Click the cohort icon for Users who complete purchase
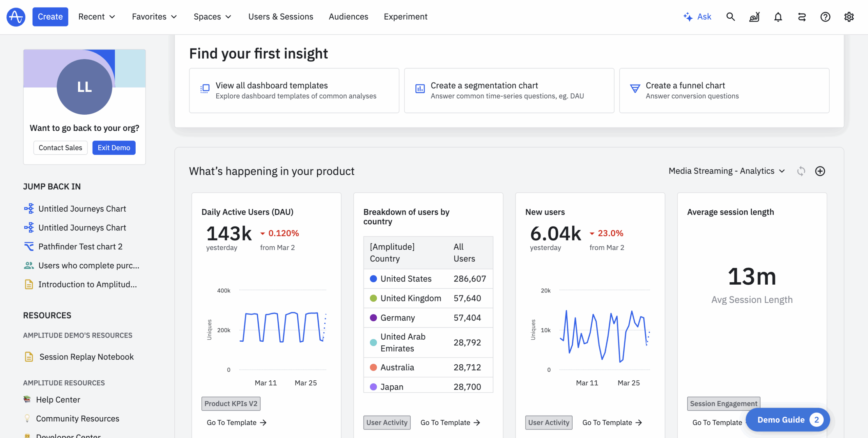 [29, 265]
